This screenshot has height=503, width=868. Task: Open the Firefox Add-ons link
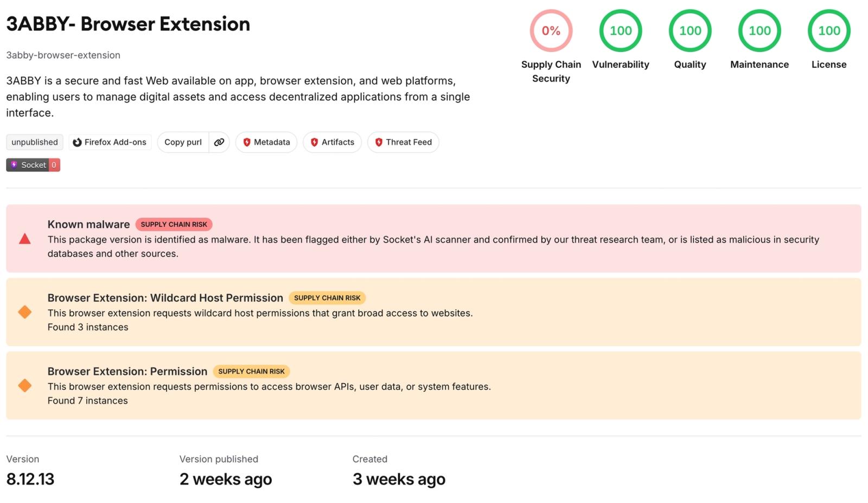click(x=110, y=142)
